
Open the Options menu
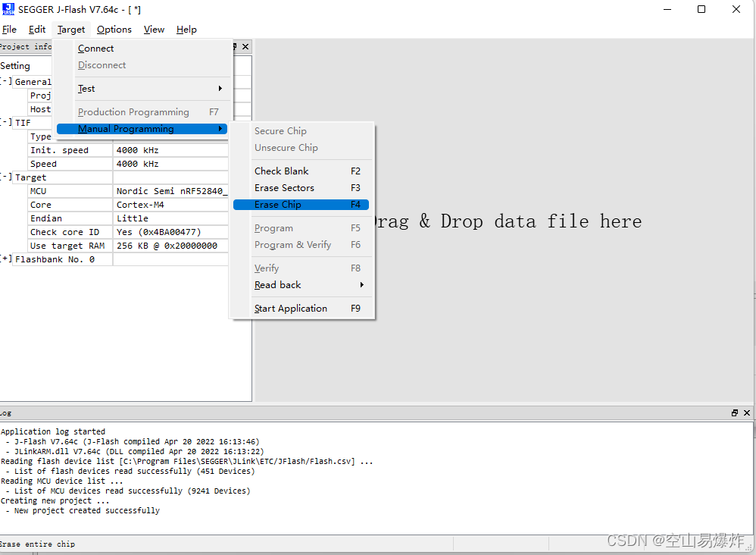point(114,30)
